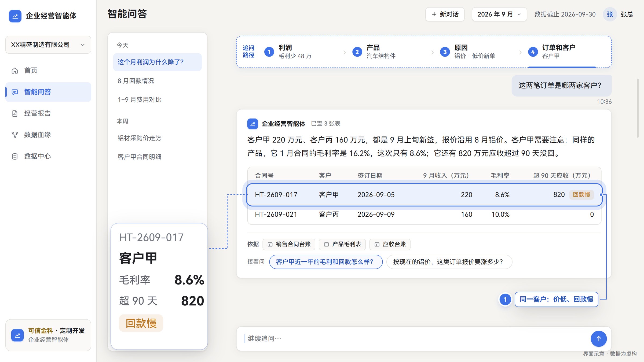
Task: Click the 企业经营智能体 logo icon at top left
Action: [15, 16]
